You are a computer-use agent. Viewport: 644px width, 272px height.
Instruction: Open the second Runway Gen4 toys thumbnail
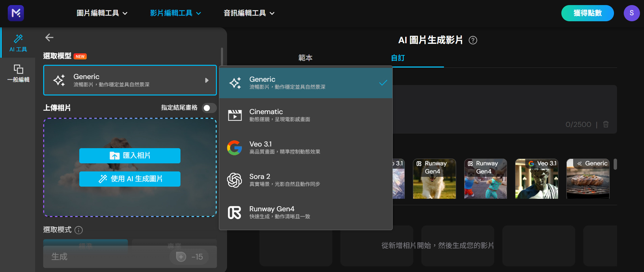pos(485,179)
